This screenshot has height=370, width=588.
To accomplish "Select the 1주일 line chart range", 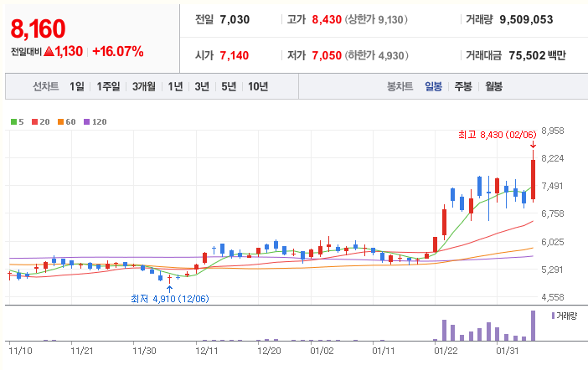I will (108, 86).
